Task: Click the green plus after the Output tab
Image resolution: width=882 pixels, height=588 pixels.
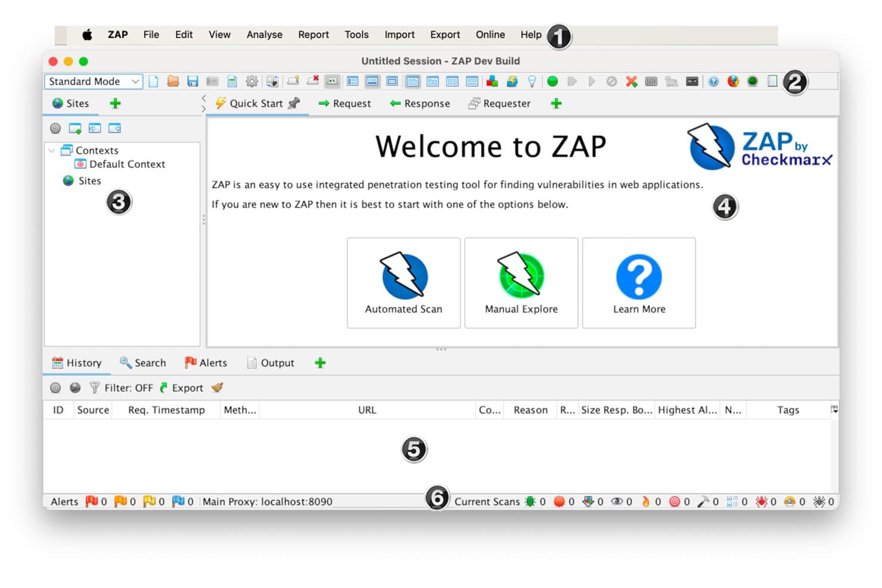Action: pyautogui.click(x=320, y=363)
